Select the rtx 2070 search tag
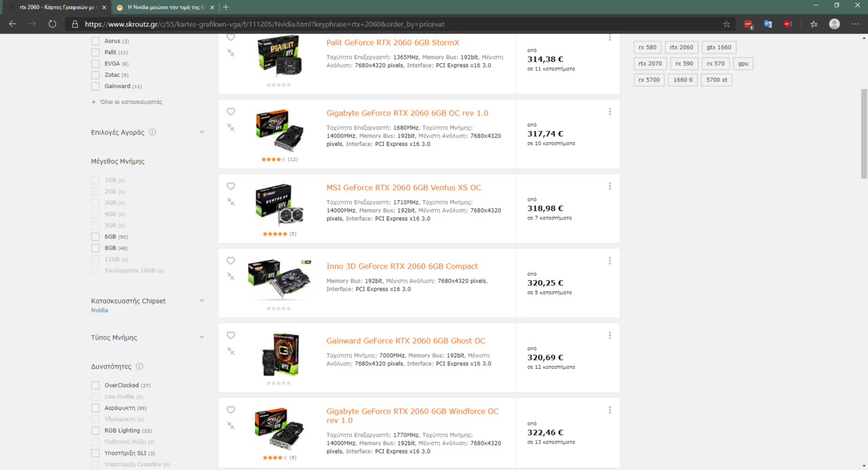 click(x=650, y=64)
